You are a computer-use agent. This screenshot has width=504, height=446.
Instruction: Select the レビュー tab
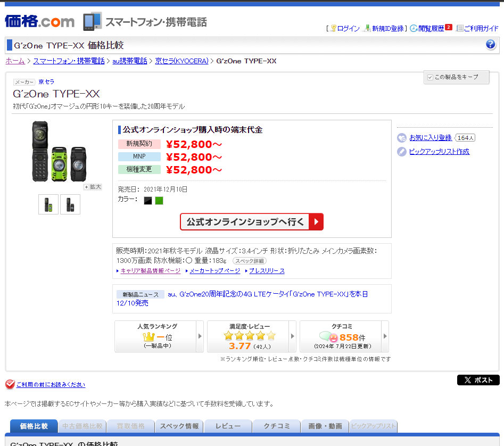point(228,426)
